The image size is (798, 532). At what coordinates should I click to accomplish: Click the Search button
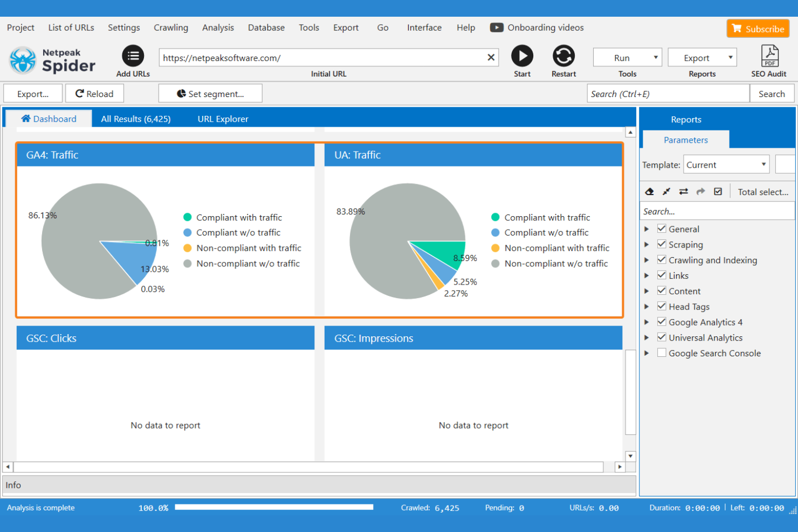tap(772, 93)
